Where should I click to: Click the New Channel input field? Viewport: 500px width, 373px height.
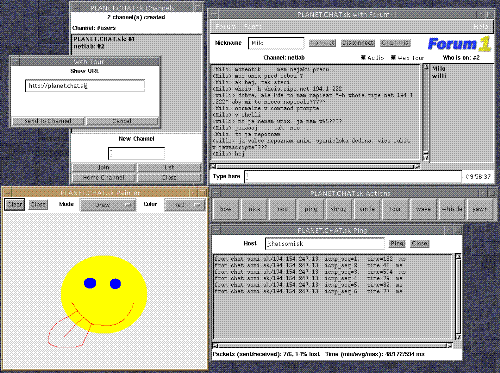click(x=136, y=154)
